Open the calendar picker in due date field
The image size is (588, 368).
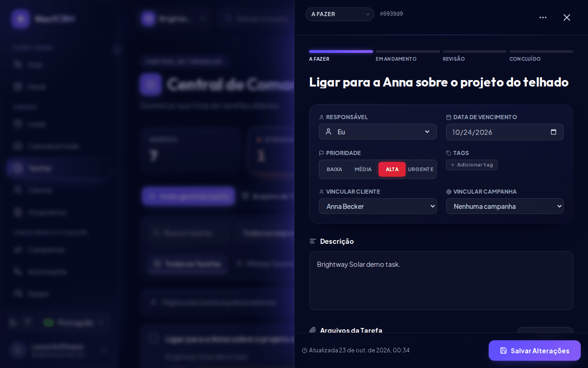(554, 132)
